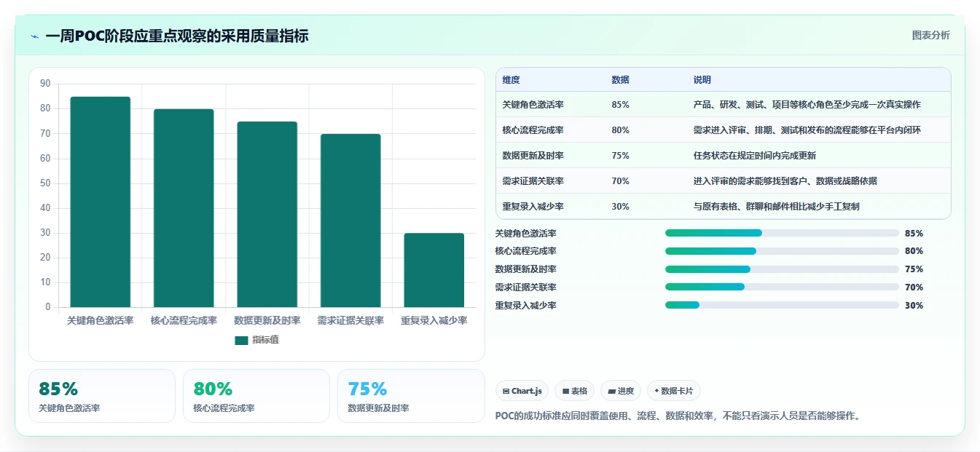Click the 说明 table column header
The width and height of the screenshot is (980, 452).
click(x=702, y=80)
